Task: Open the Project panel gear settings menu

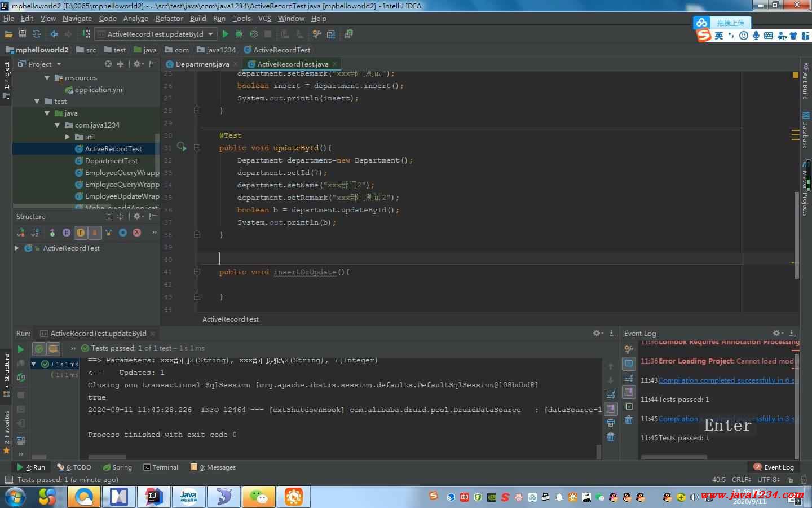Action: (138, 64)
